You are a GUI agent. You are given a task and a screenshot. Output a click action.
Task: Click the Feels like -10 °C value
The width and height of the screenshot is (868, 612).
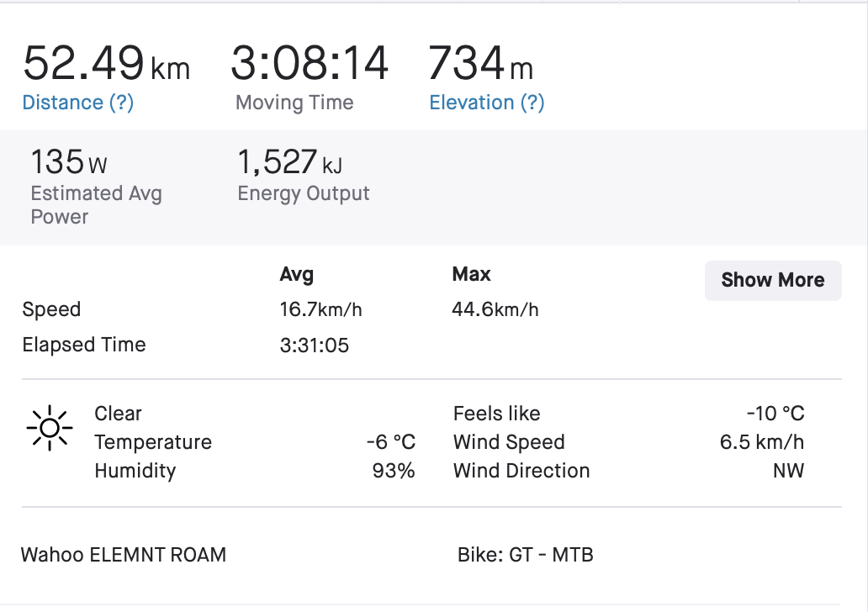[775, 414]
